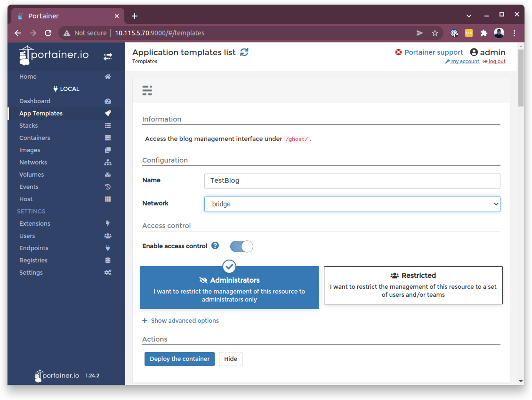
Task: Open the browser extensions puzzle icon
Action: pos(484,33)
